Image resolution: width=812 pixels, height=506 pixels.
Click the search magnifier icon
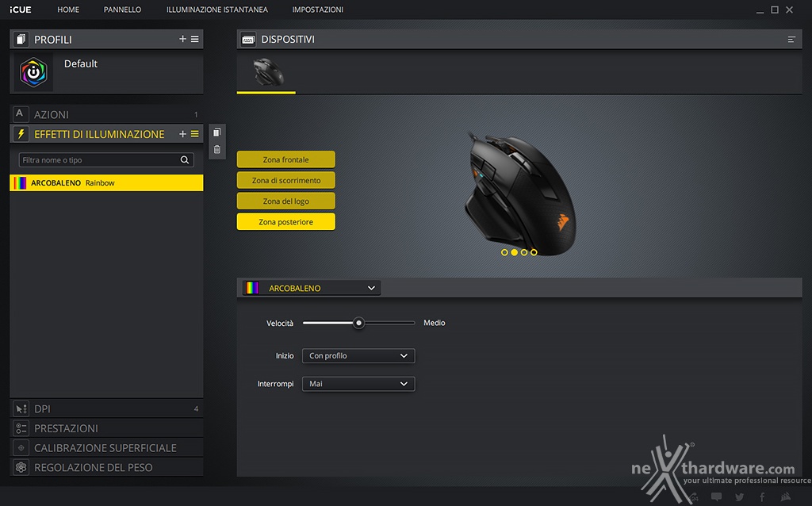pyautogui.click(x=184, y=160)
